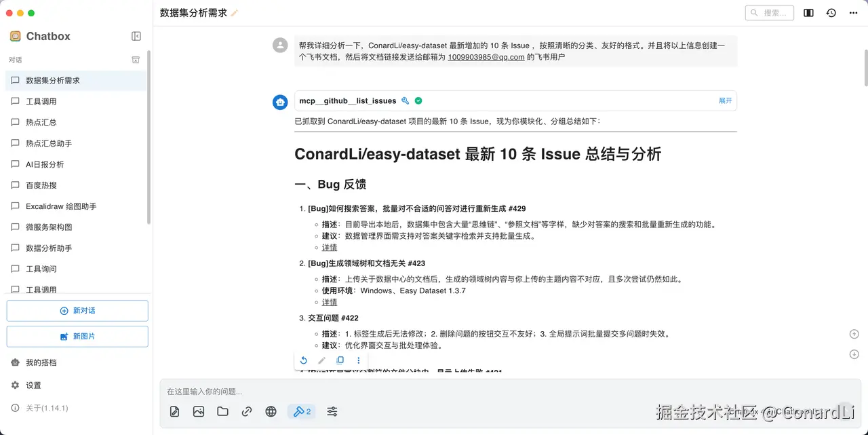Open the Excalidraw 绘图助手 conversation
Screen dimensions: 868x435
[x=76, y=206]
